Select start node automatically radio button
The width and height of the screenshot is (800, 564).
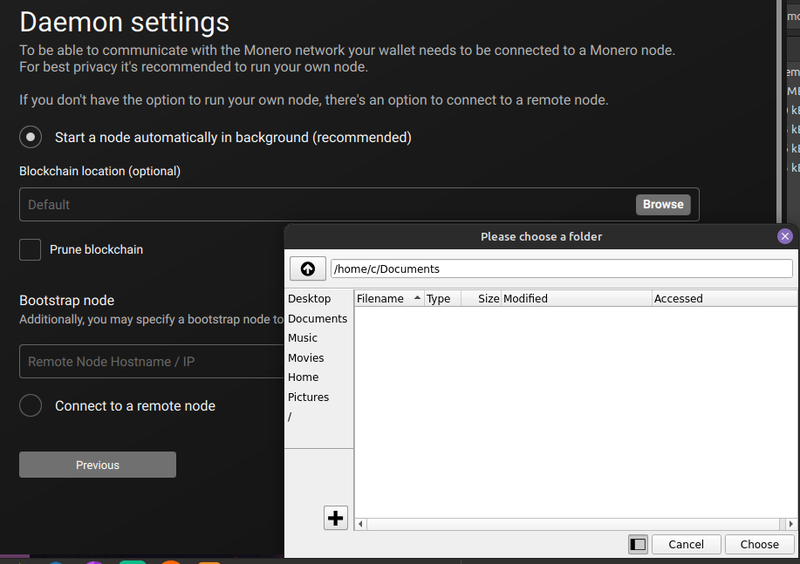click(31, 137)
